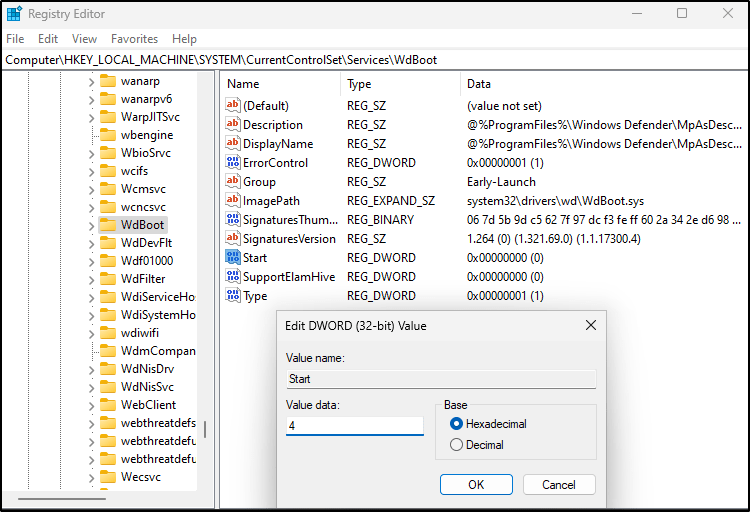This screenshot has height=512, width=750.
Task: Expand the wanarp tree node
Action: coord(92,81)
